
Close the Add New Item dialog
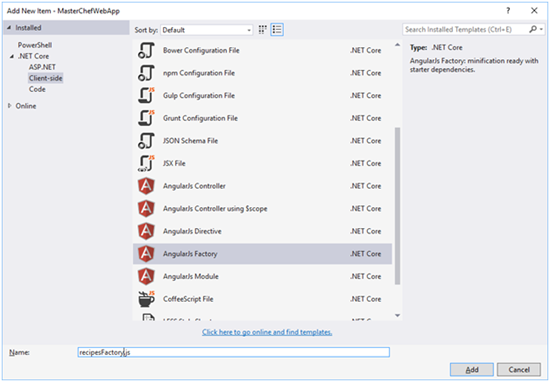pyautogui.click(x=534, y=11)
